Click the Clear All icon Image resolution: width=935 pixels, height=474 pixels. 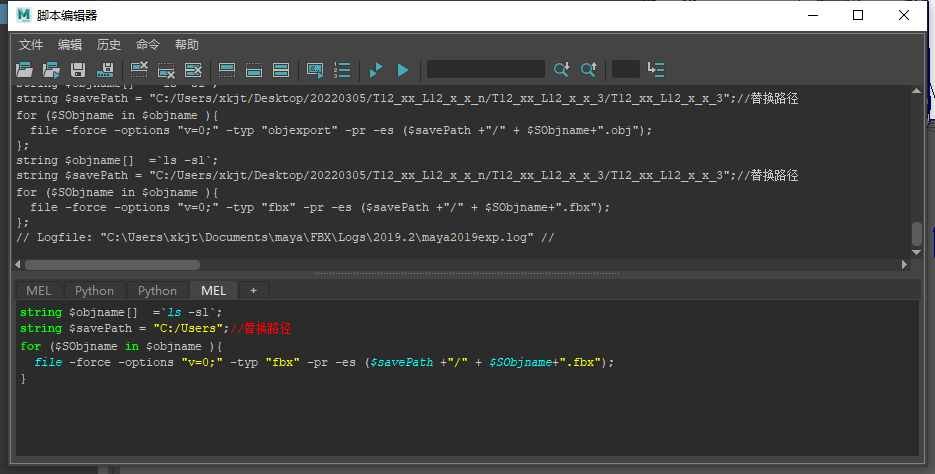[x=193, y=70]
